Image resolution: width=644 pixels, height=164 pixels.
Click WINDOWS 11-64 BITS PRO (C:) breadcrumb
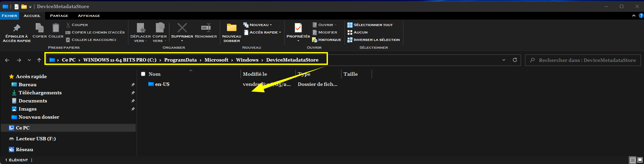click(120, 60)
